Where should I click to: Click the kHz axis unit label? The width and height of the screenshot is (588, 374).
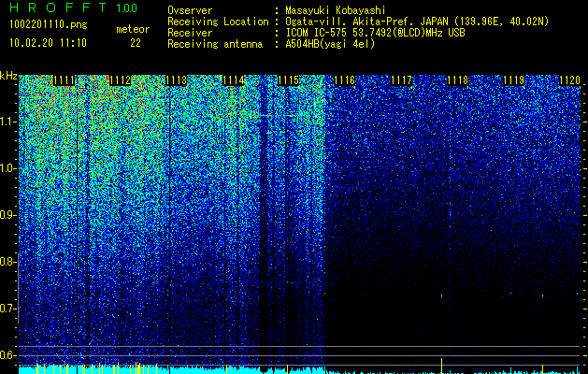8,76
